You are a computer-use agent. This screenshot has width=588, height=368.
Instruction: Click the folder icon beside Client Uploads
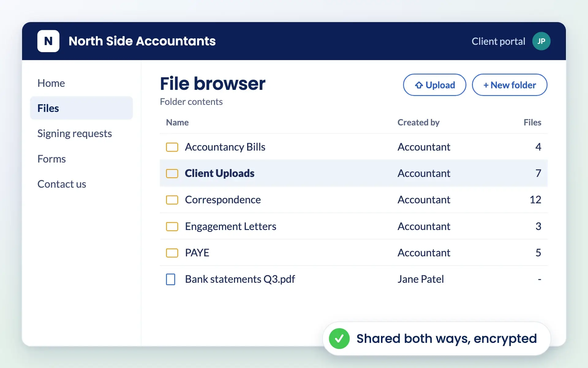pos(172,174)
